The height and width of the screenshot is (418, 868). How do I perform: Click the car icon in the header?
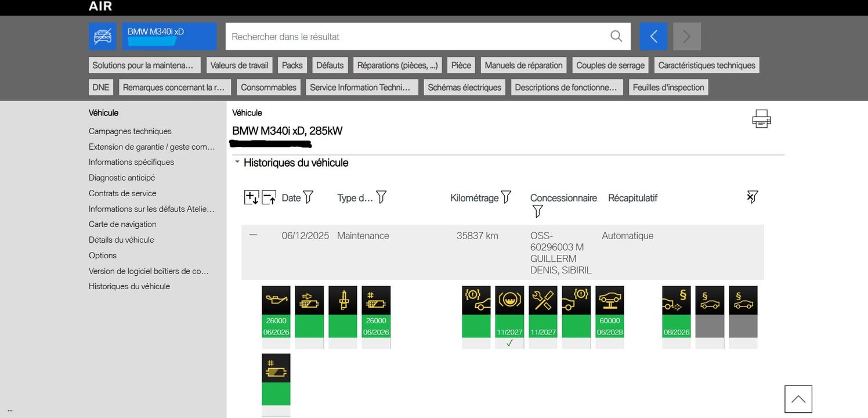103,37
